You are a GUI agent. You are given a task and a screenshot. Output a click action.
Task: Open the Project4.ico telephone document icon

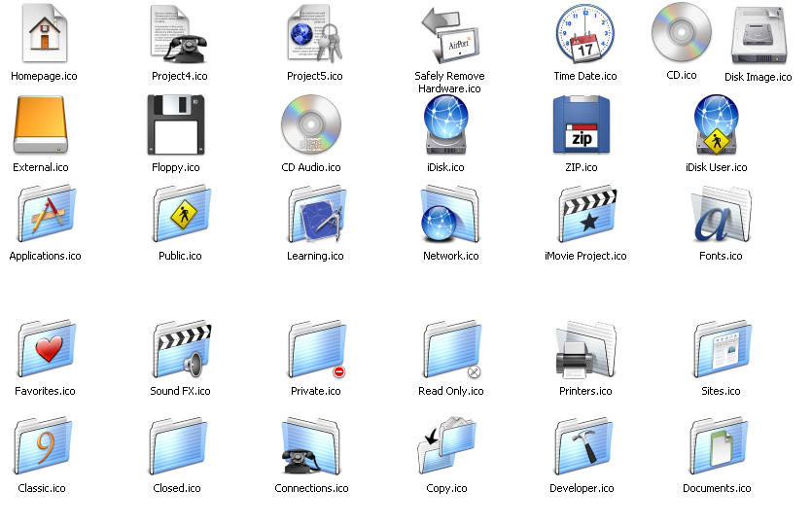178,34
